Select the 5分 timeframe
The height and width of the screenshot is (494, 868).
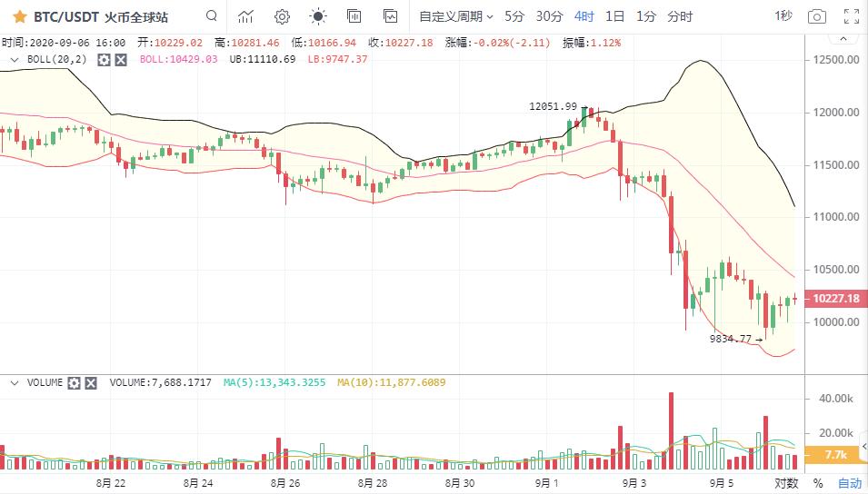[x=514, y=16]
